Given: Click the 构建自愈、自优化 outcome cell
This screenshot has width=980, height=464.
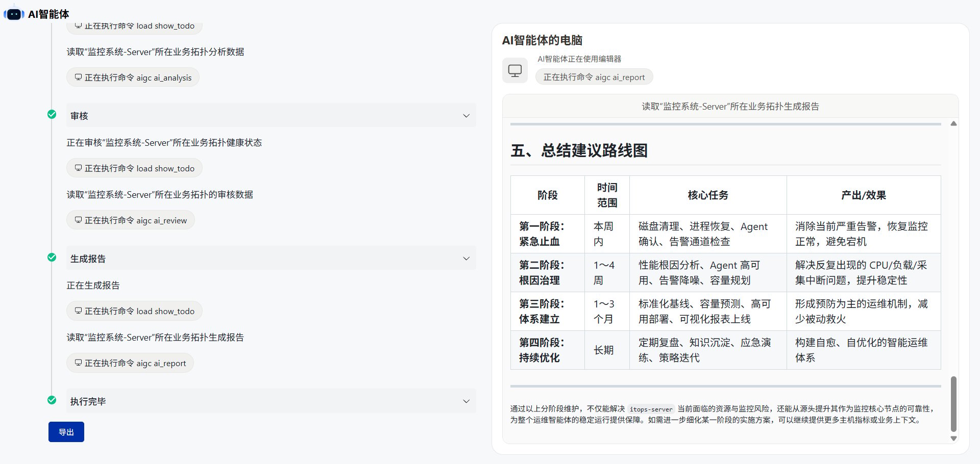Looking at the screenshot, I should click(x=864, y=350).
